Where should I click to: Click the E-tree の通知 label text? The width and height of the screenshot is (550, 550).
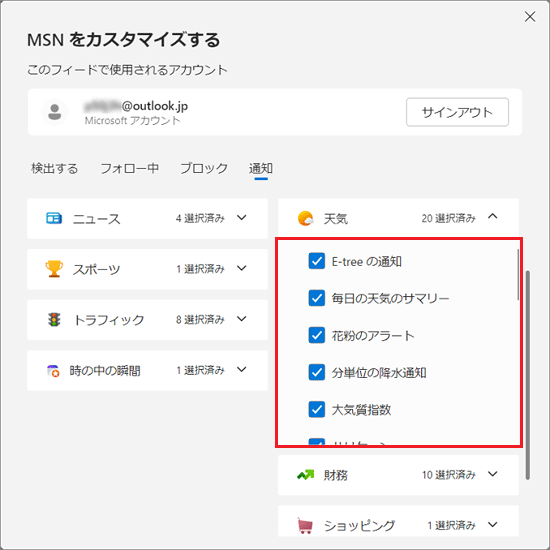tap(367, 261)
